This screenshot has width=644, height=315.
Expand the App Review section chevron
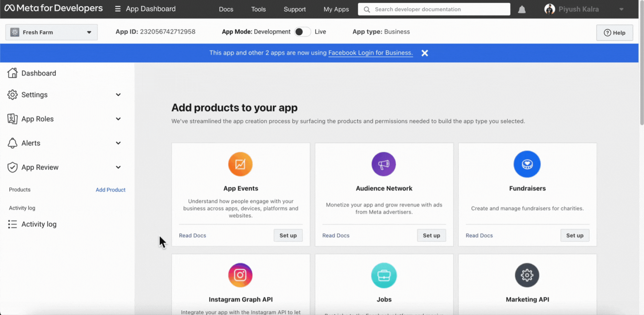118,167
